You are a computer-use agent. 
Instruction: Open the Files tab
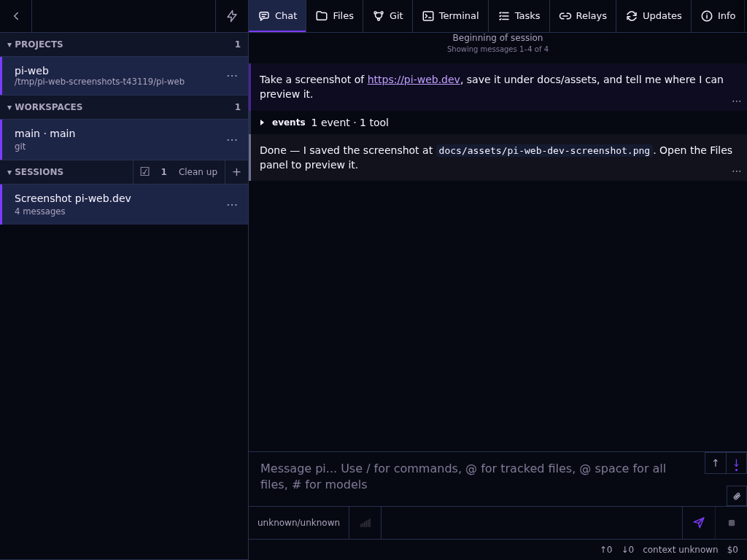point(334,16)
